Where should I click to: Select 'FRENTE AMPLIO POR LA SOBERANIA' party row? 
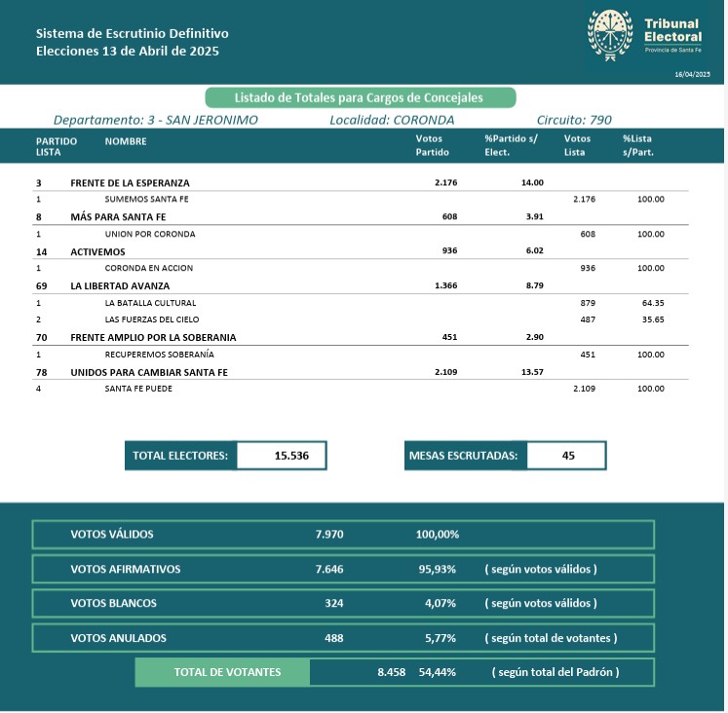(x=361, y=337)
